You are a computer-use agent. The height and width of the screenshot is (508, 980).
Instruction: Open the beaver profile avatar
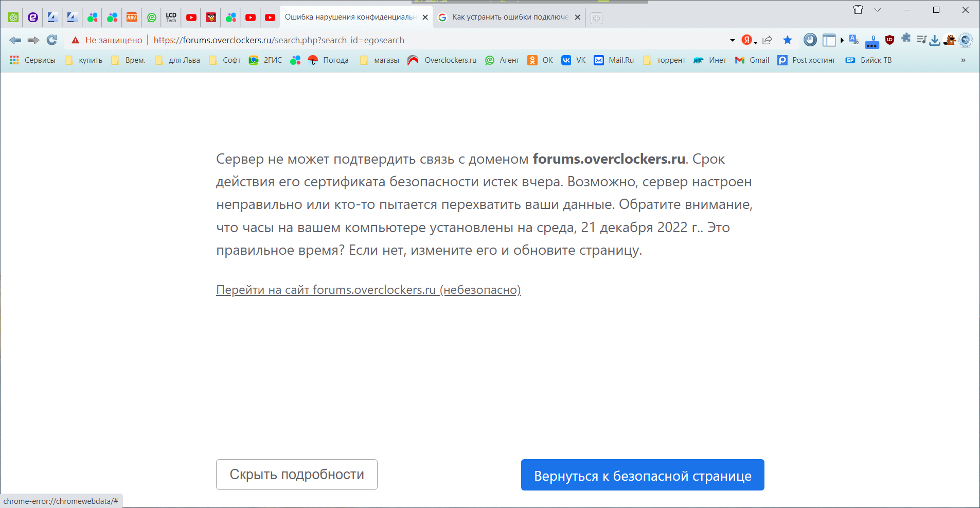(950, 40)
